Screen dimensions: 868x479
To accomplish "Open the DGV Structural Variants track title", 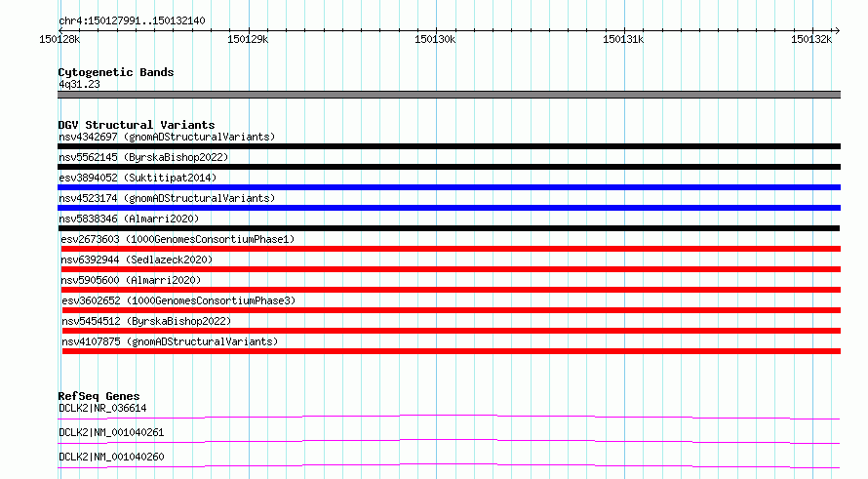I will tap(137, 125).
